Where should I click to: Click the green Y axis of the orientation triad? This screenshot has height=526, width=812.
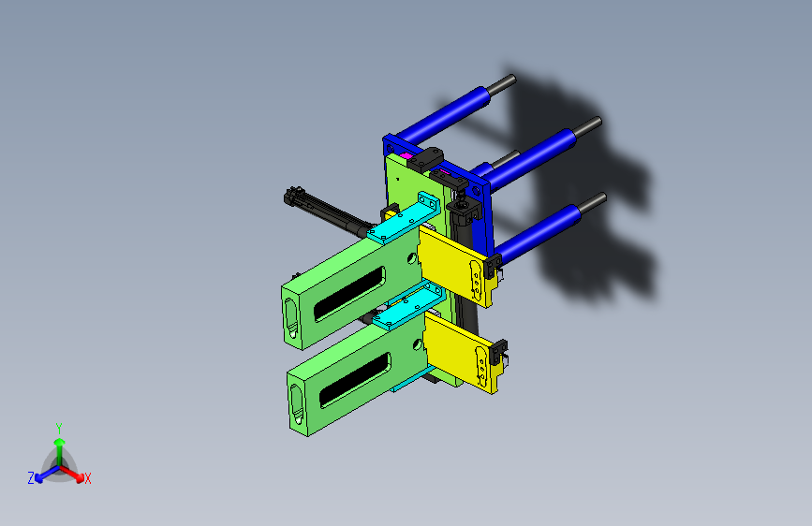59,445
